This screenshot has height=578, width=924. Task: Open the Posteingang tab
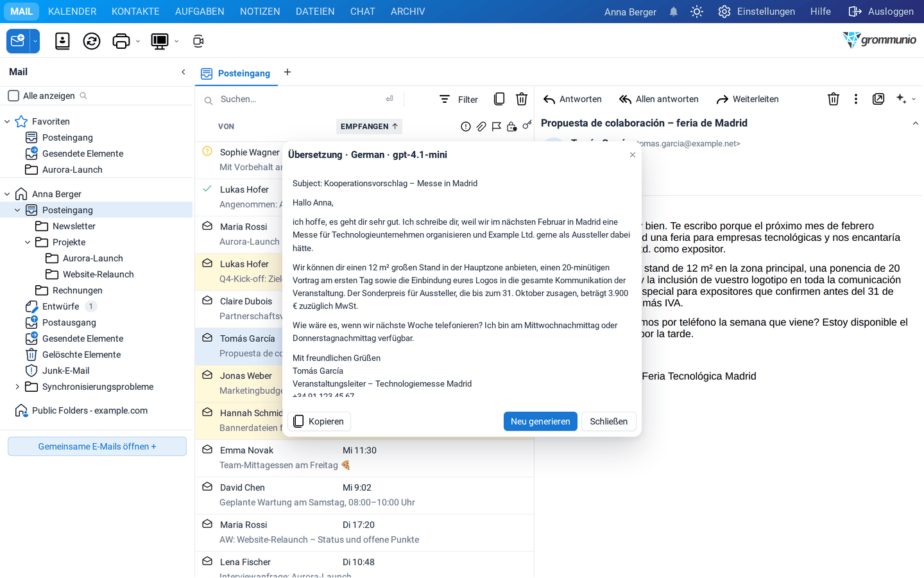pos(236,73)
